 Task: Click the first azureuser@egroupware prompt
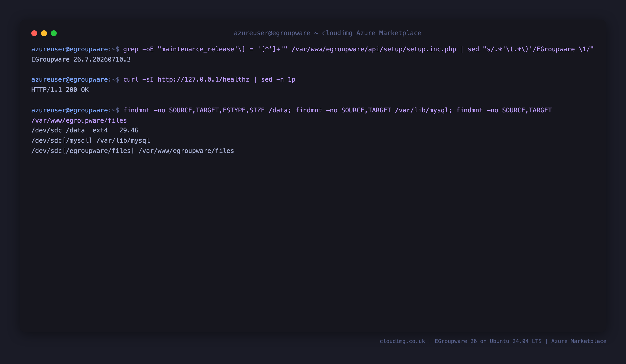click(x=75, y=49)
